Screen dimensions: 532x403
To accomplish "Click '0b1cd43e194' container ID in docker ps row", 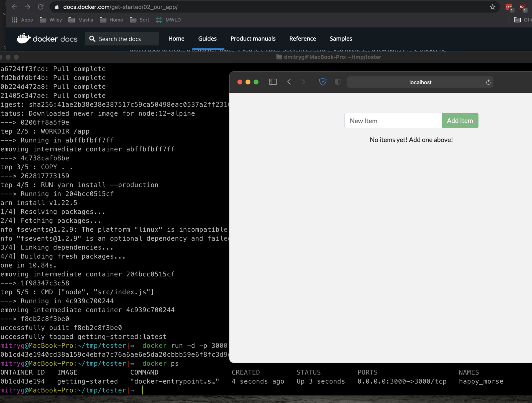I will 22,381.
